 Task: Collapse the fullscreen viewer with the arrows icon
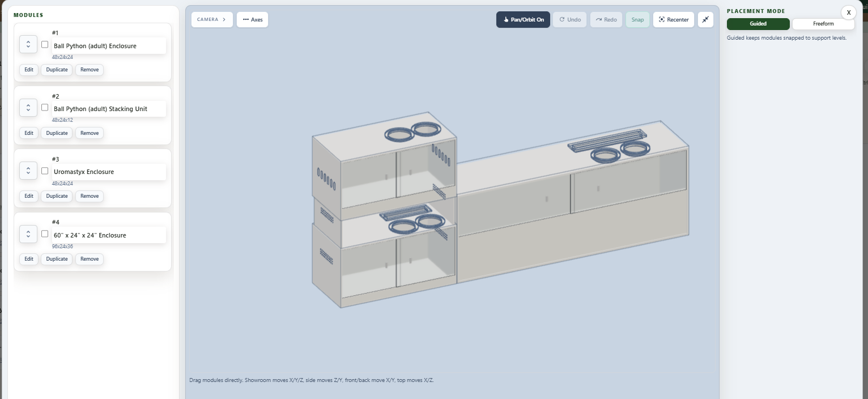tap(705, 19)
